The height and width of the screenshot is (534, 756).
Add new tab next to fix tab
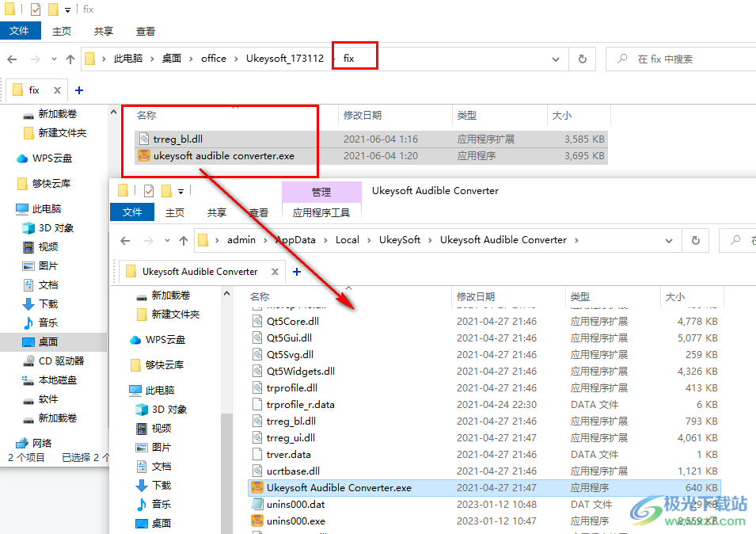point(79,90)
